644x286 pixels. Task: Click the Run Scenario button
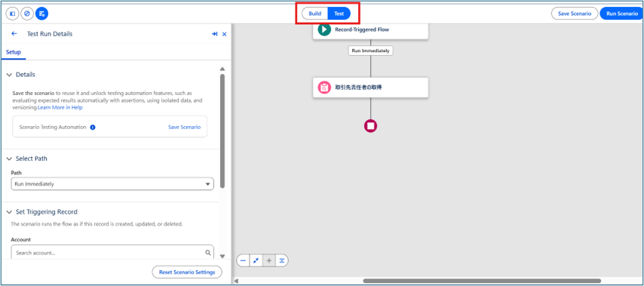[622, 14]
